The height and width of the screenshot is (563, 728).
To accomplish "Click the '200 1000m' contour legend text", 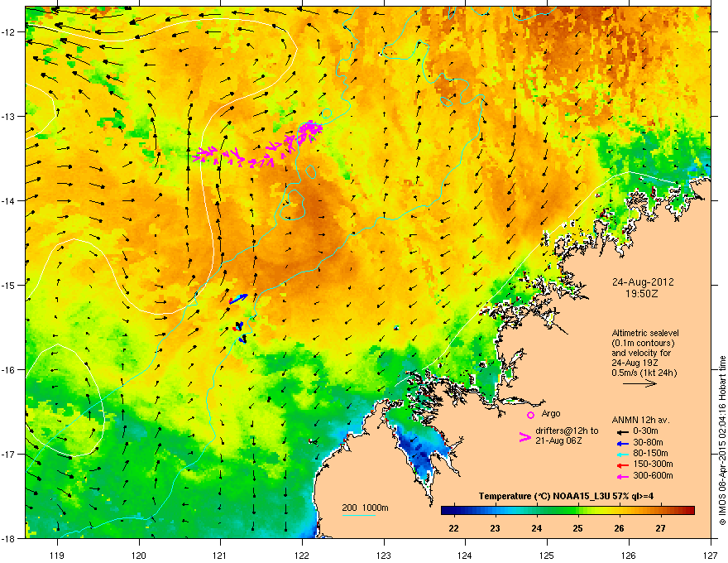I will [365, 508].
